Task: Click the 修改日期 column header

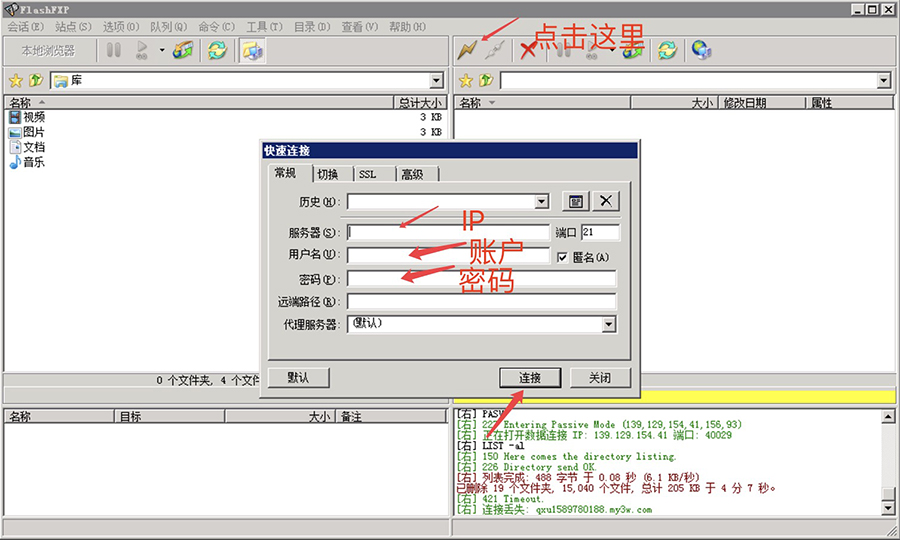Action: 761,103
